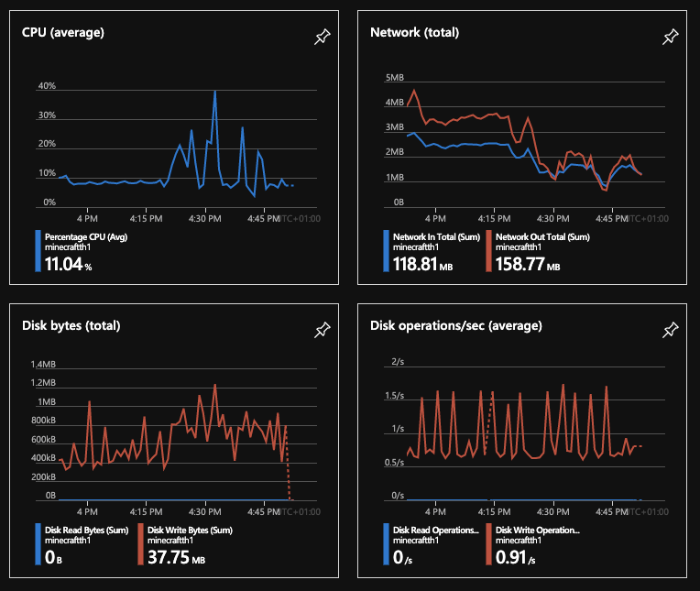The height and width of the screenshot is (591, 700).
Task: Open the Disk bytes (total) chart title
Action: [x=71, y=326]
